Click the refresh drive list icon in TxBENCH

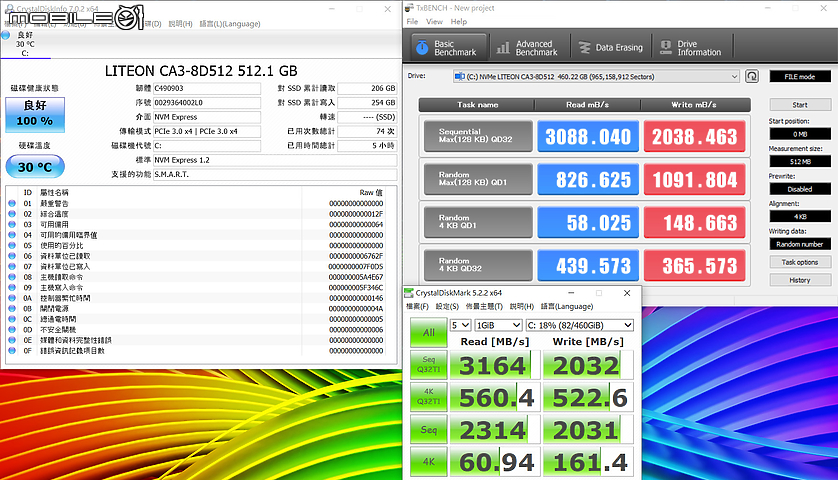752,76
